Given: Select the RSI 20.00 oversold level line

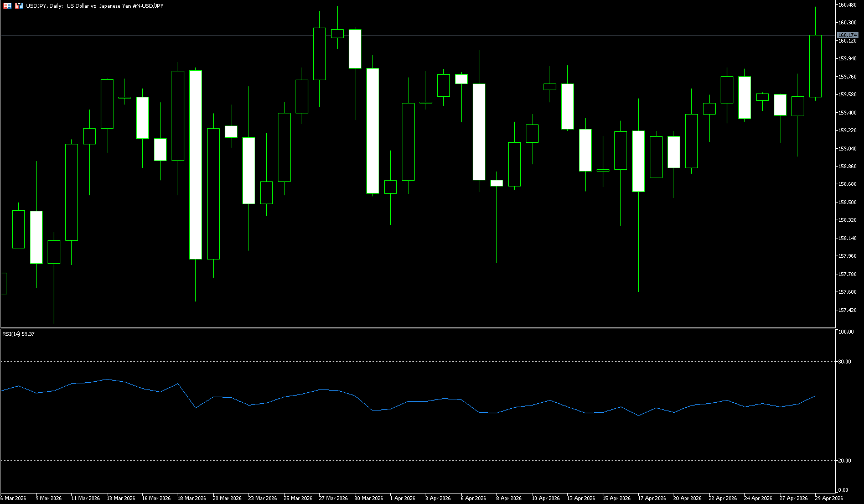Looking at the screenshot, I should (x=415, y=460).
